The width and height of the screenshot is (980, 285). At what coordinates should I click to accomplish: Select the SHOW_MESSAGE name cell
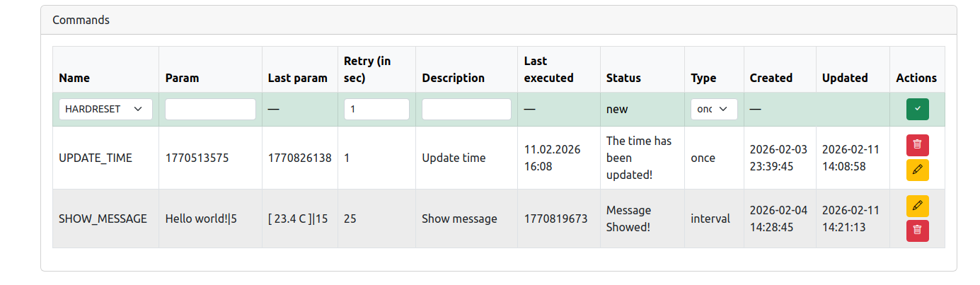coord(103,219)
